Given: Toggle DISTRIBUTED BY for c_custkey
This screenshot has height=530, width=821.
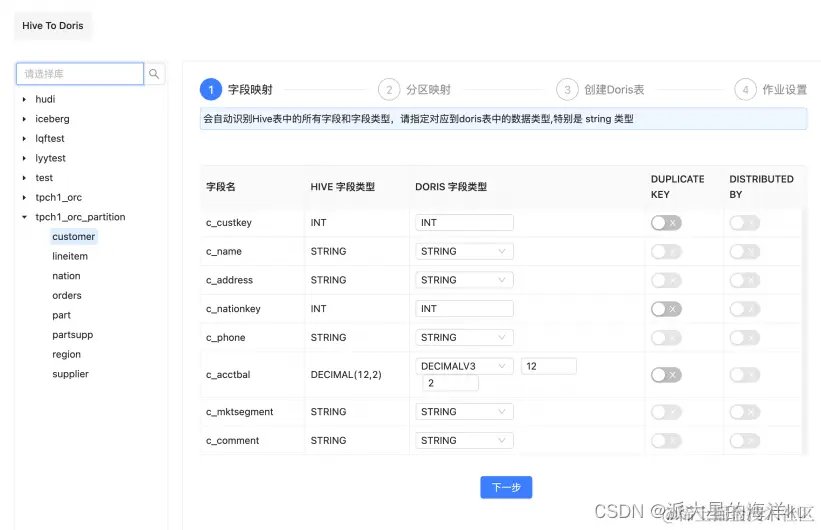Looking at the screenshot, I should [x=745, y=223].
